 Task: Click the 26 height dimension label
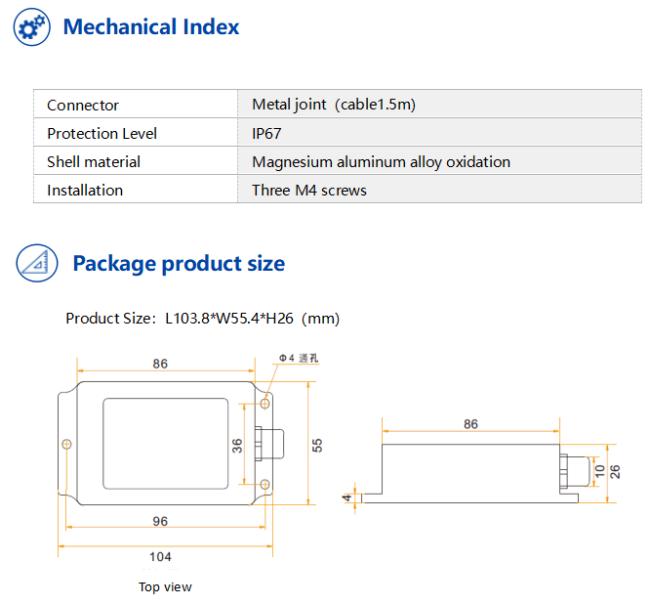(x=615, y=471)
